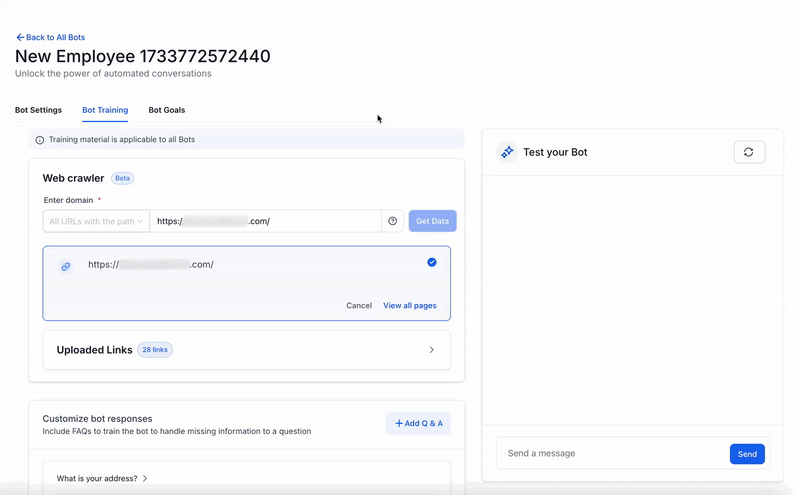Screen dimensions: 800x495
Task: Click the help icon next to domain field
Action: tap(392, 221)
